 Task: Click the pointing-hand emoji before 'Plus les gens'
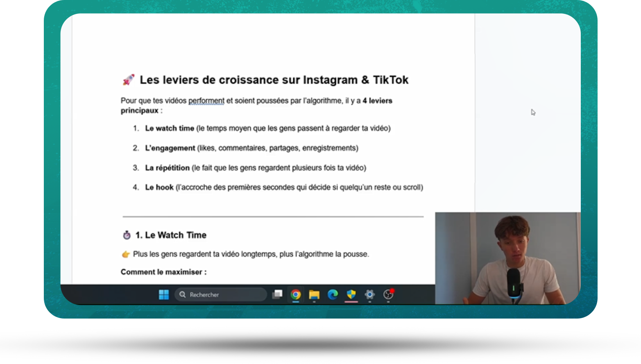tap(126, 254)
